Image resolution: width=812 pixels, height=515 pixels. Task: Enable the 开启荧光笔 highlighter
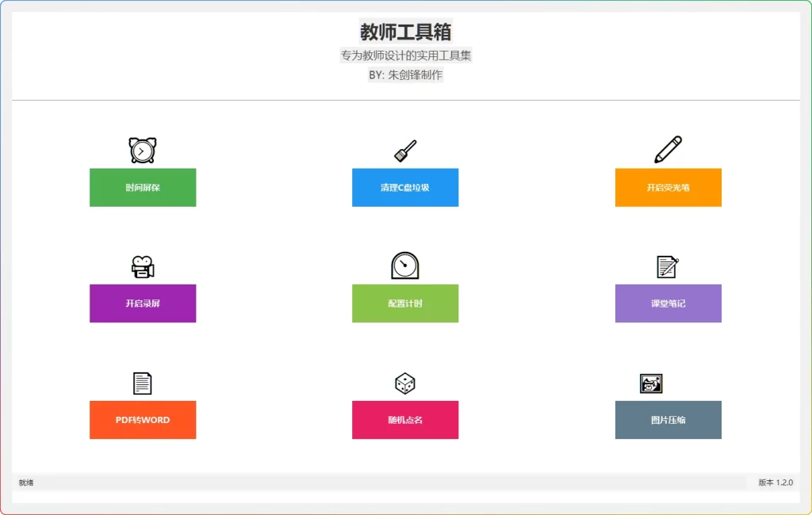pos(668,187)
